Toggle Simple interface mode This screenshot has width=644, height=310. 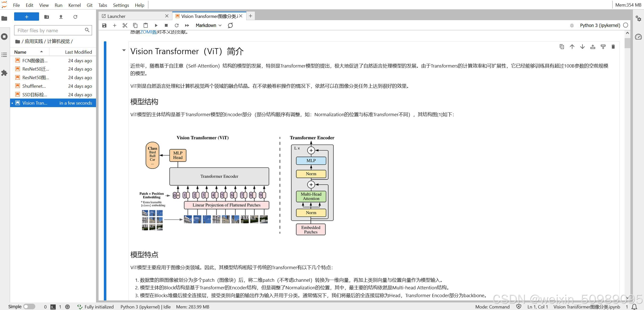pos(29,307)
